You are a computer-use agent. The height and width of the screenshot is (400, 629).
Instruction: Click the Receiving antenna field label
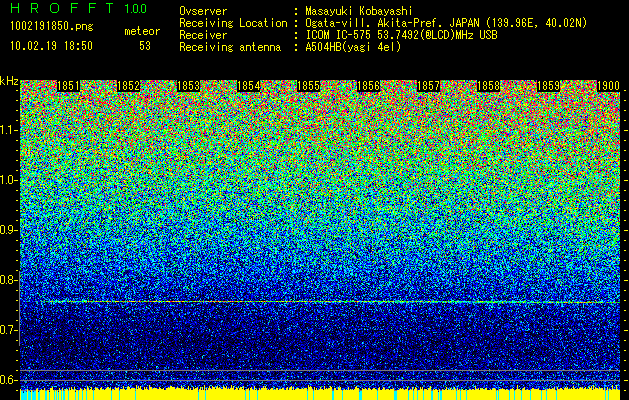point(230,47)
